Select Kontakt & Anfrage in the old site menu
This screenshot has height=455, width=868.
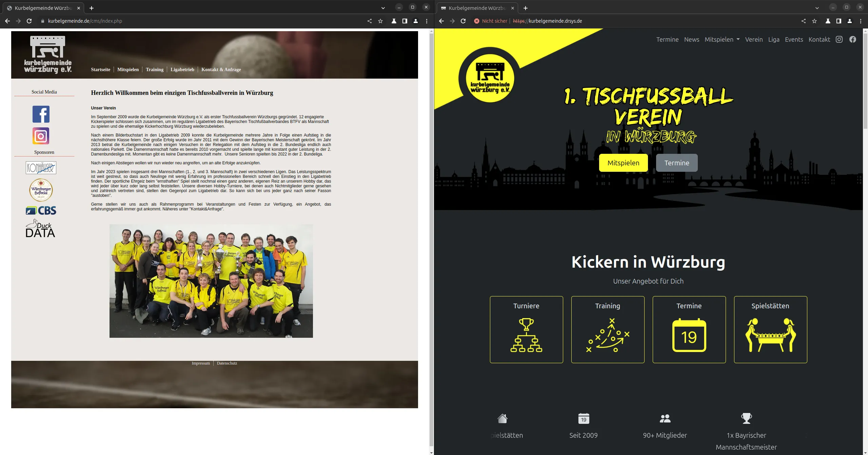click(221, 69)
